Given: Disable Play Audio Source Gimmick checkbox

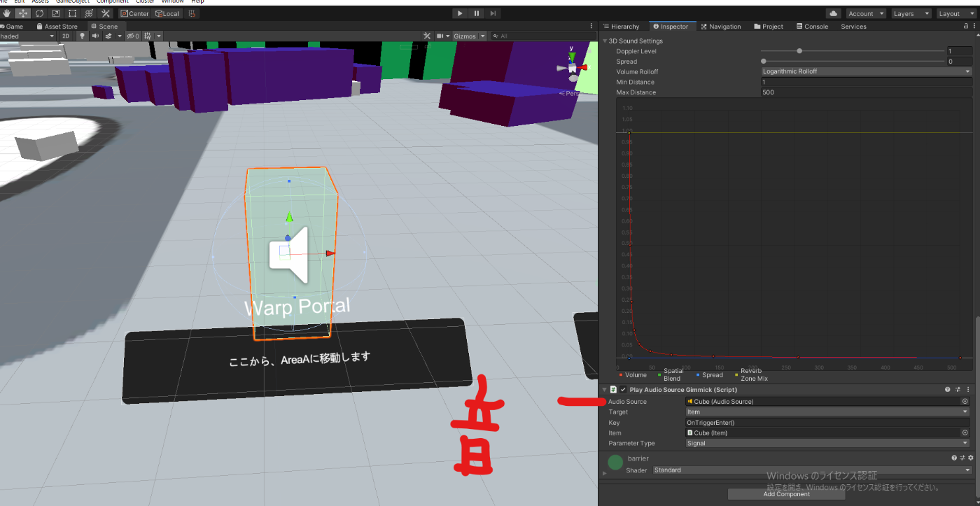Looking at the screenshot, I should point(623,390).
